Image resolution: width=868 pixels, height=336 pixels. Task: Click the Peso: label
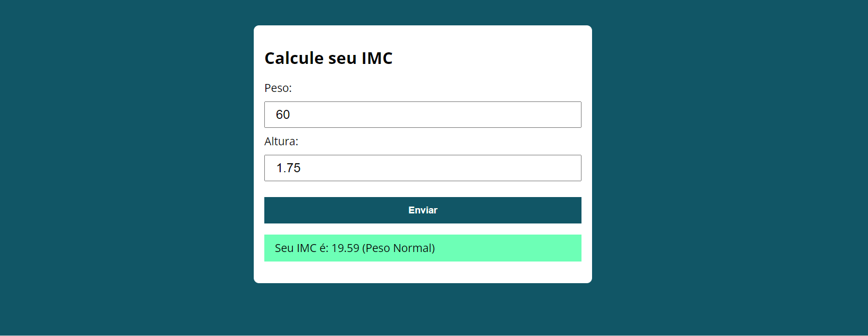(x=278, y=88)
